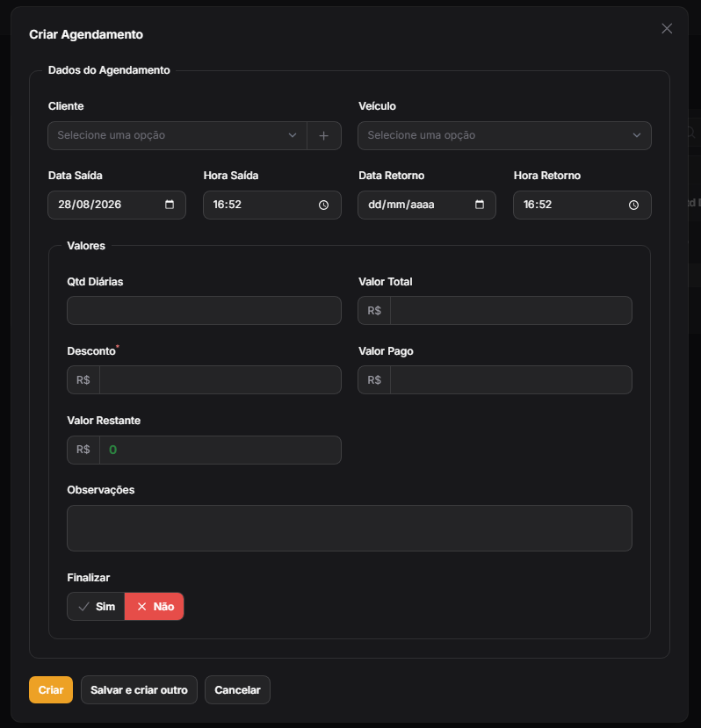Screen dimensions: 701x728
Task: Open the calendar picker in Data Retorno
Action: 480,205
